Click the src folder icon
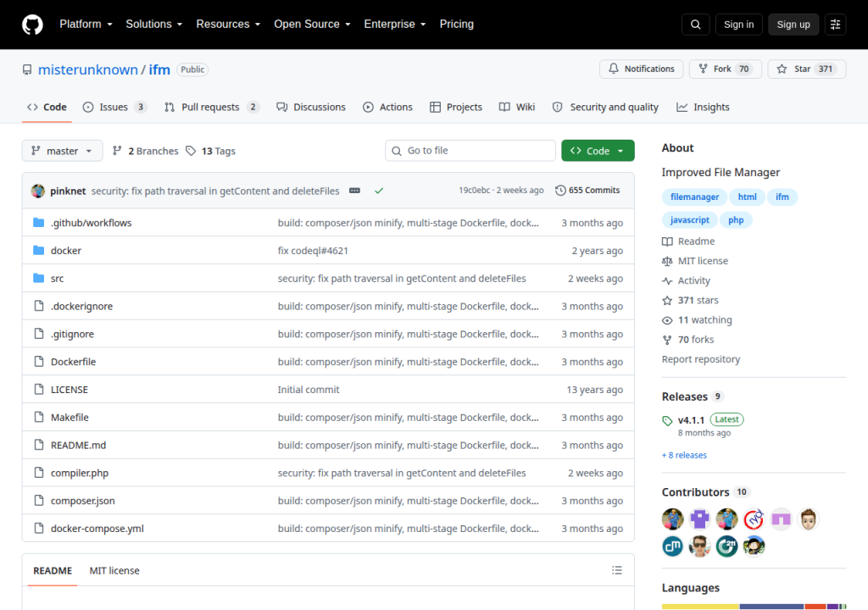 point(39,278)
